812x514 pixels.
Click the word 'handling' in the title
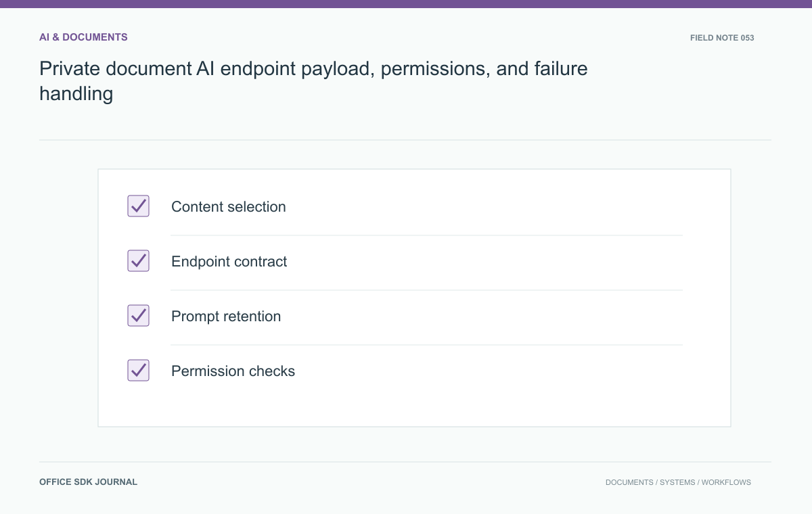pyautogui.click(x=76, y=94)
